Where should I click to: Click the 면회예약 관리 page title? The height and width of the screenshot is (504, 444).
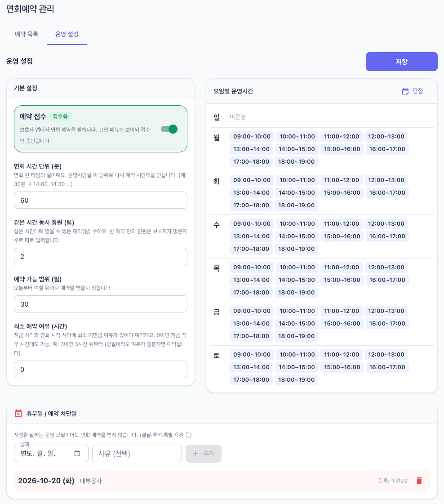pyautogui.click(x=30, y=9)
